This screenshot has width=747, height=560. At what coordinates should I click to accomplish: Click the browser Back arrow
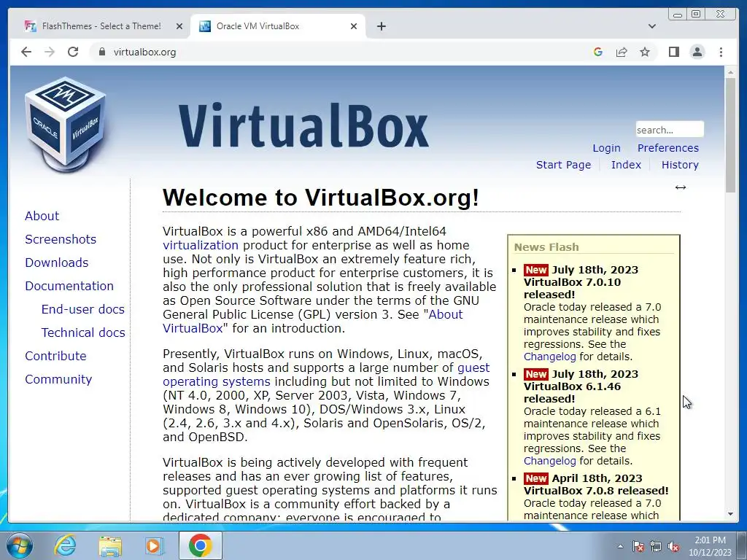[x=26, y=52]
